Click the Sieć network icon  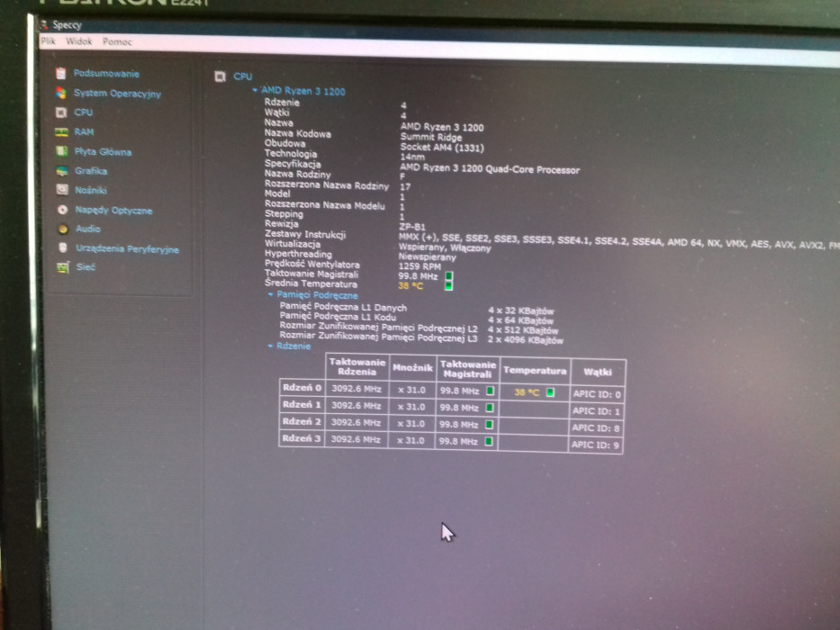pyautogui.click(x=63, y=266)
